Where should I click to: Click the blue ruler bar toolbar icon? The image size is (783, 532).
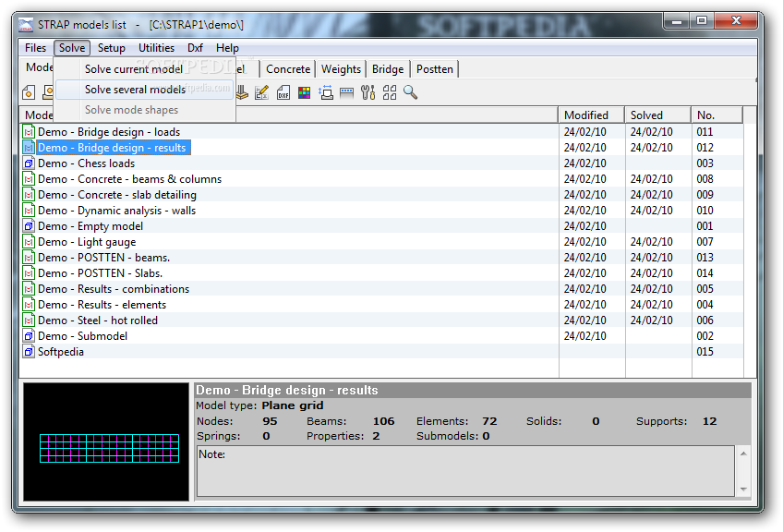pyautogui.click(x=346, y=93)
